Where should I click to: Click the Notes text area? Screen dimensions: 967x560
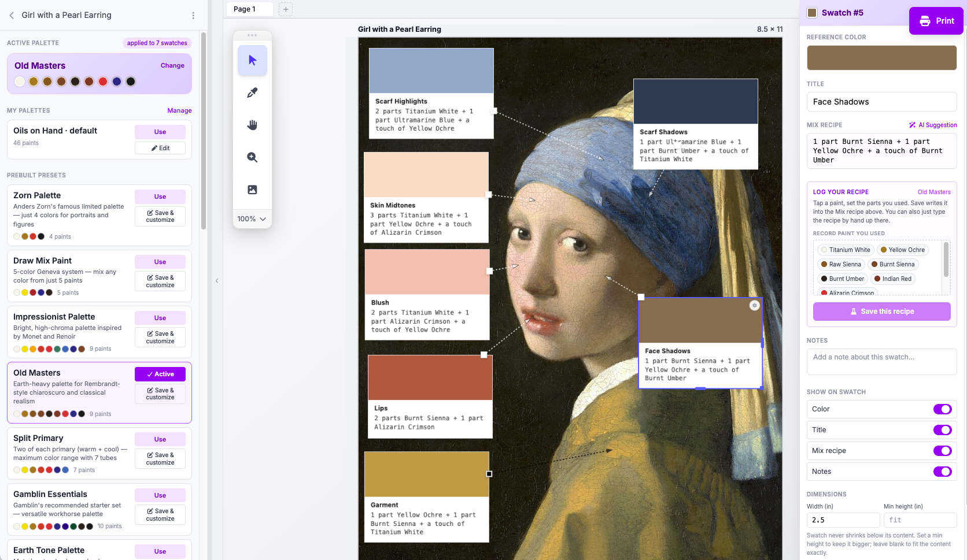(881, 362)
